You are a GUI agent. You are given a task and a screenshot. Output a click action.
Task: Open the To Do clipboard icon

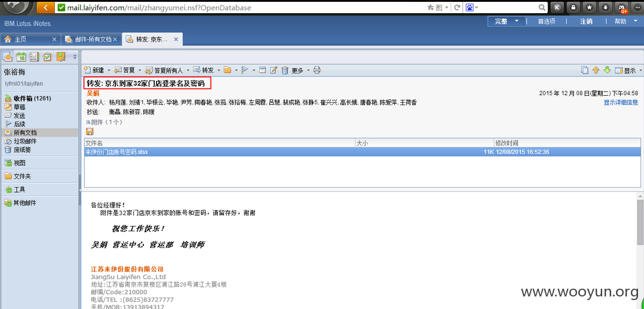coord(48,57)
